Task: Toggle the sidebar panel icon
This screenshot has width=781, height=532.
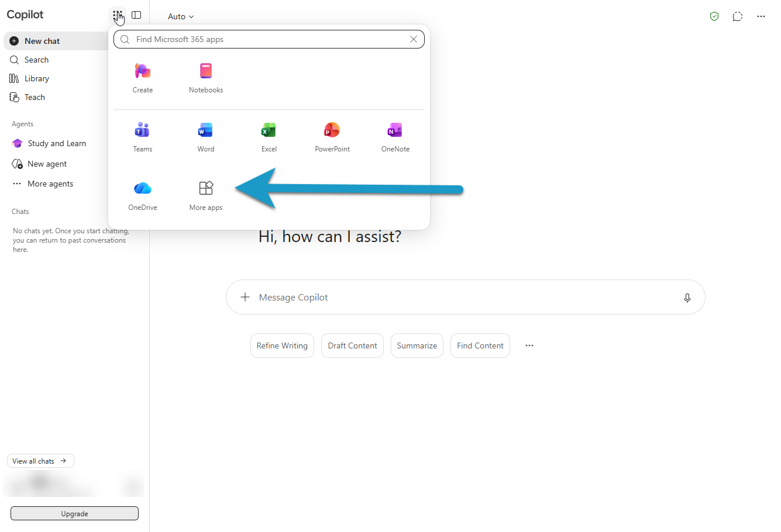Action: click(136, 15)
